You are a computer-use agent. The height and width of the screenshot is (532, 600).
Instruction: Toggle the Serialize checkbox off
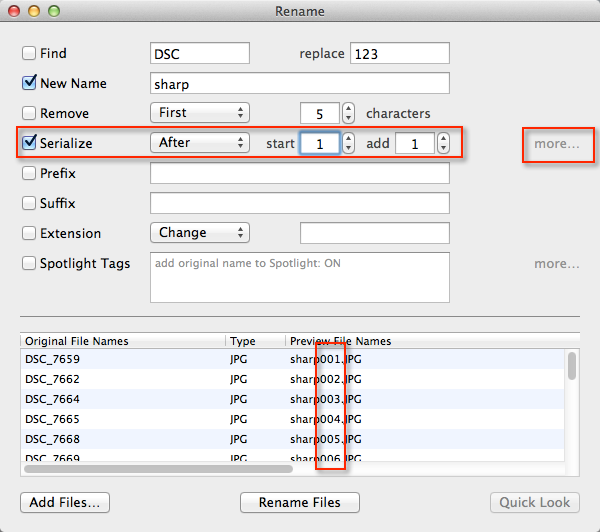coord(29,143)
